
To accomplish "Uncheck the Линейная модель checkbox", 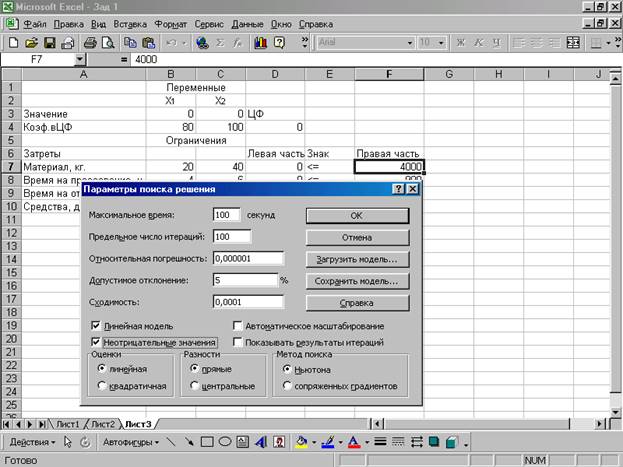I will (x=96, y=326).
